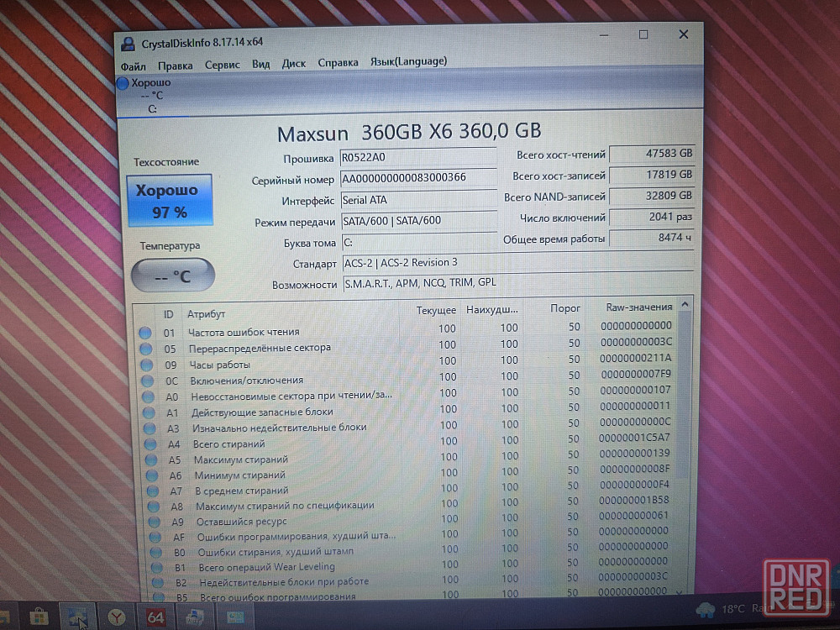Select the blue disk status circle beside top Хорошо
The image size is (840, 630).
(x=123, y=83)
